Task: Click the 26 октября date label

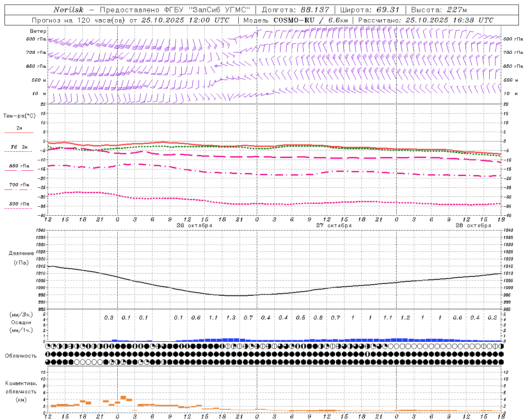Action: coord(194,225)
